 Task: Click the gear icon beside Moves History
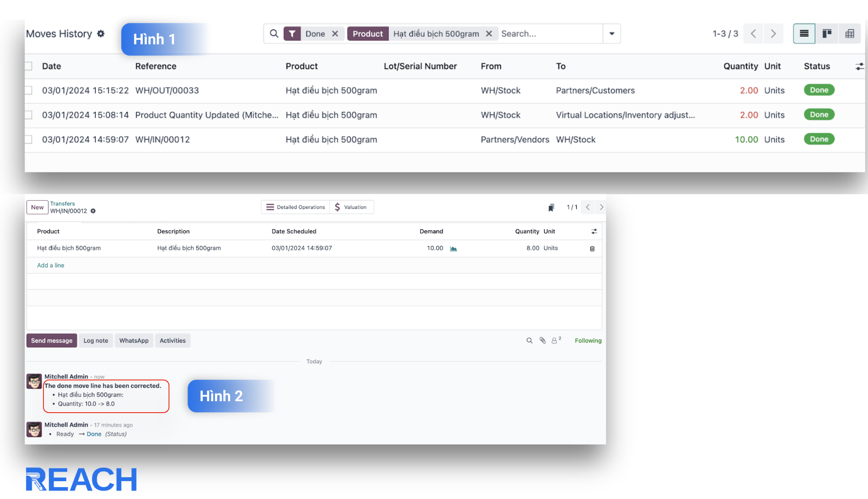point(101,34)
